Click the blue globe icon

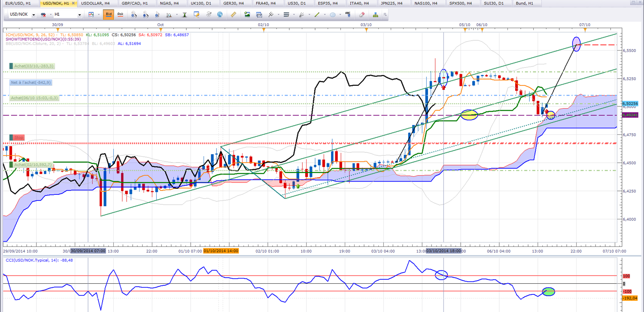[220, 15]
